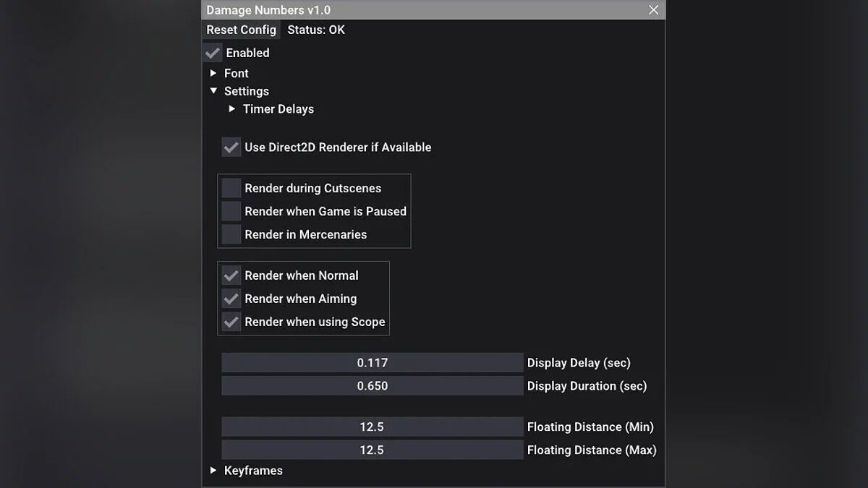Viewport: 868px width, 488px height.
Task: Disable Render when using Scope
Action: coord(231,322)
